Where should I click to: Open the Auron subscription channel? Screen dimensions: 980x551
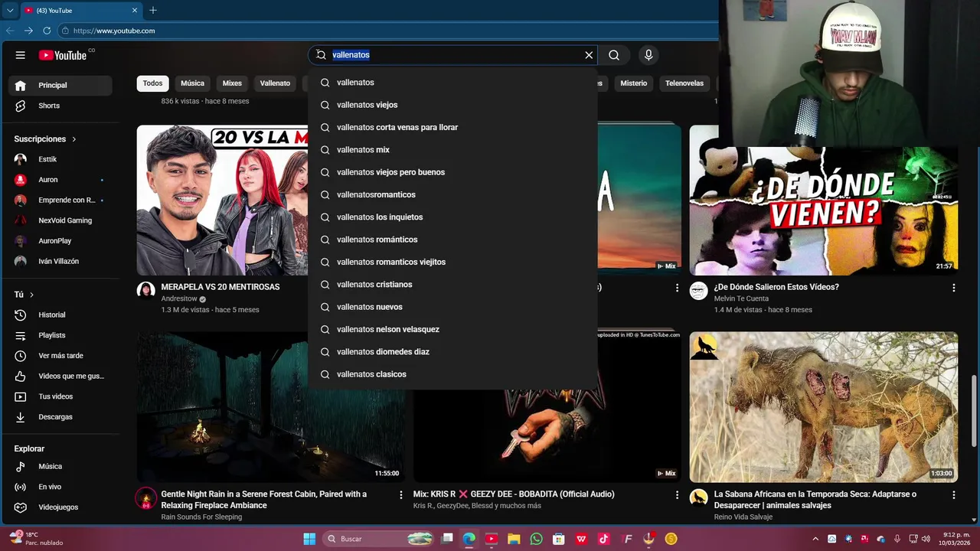60,180
